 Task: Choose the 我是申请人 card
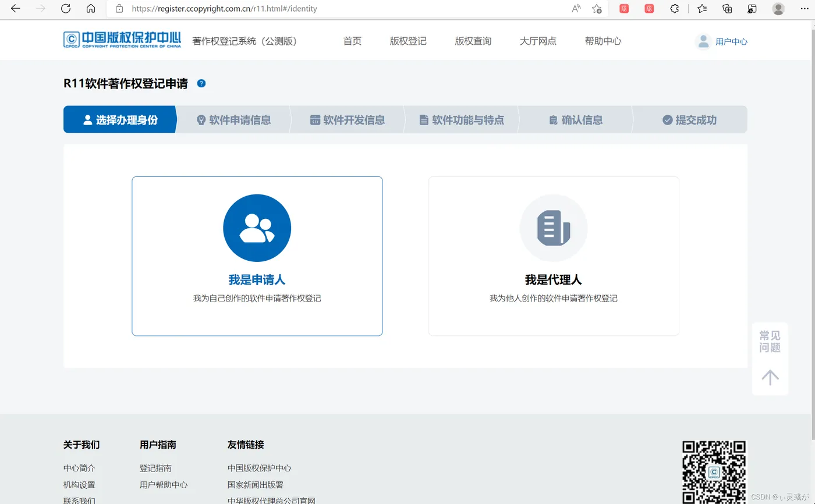pos(257,256)
